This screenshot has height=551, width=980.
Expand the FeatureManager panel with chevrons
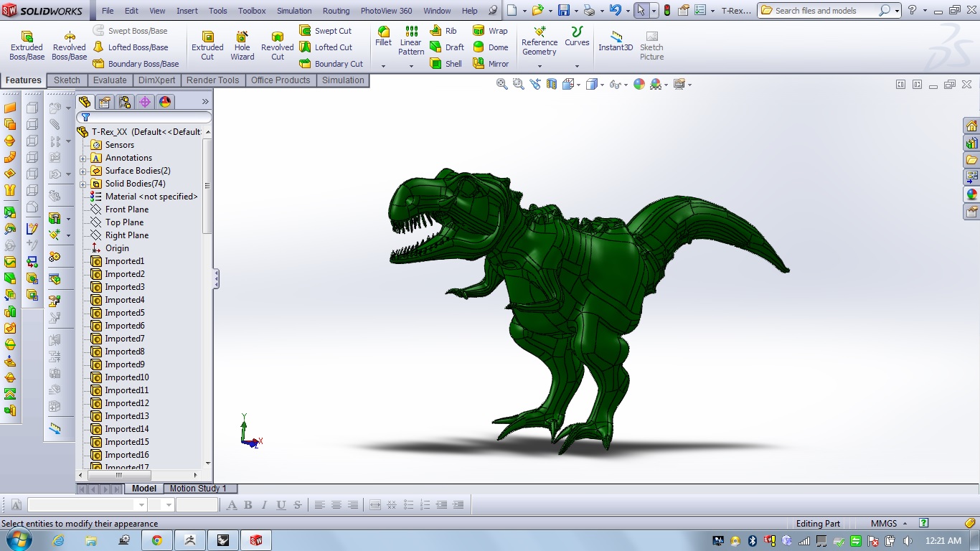(x=204, y=102)
